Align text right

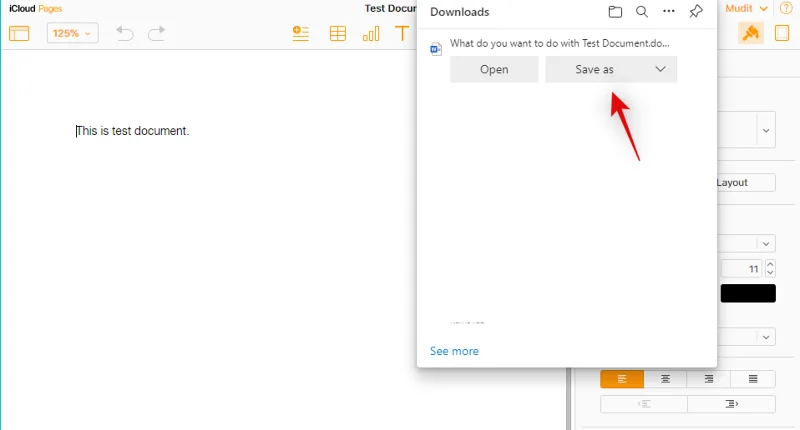coord(709,379)
